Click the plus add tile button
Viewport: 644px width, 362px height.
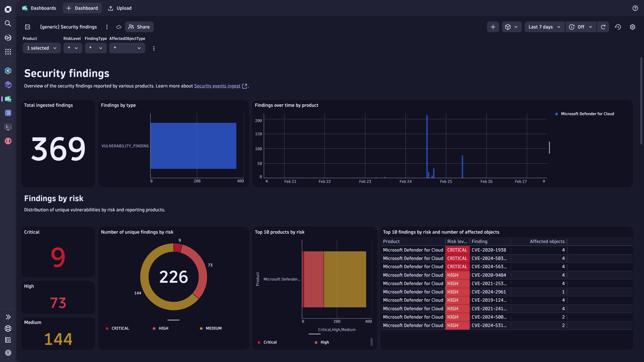(493, 27)
